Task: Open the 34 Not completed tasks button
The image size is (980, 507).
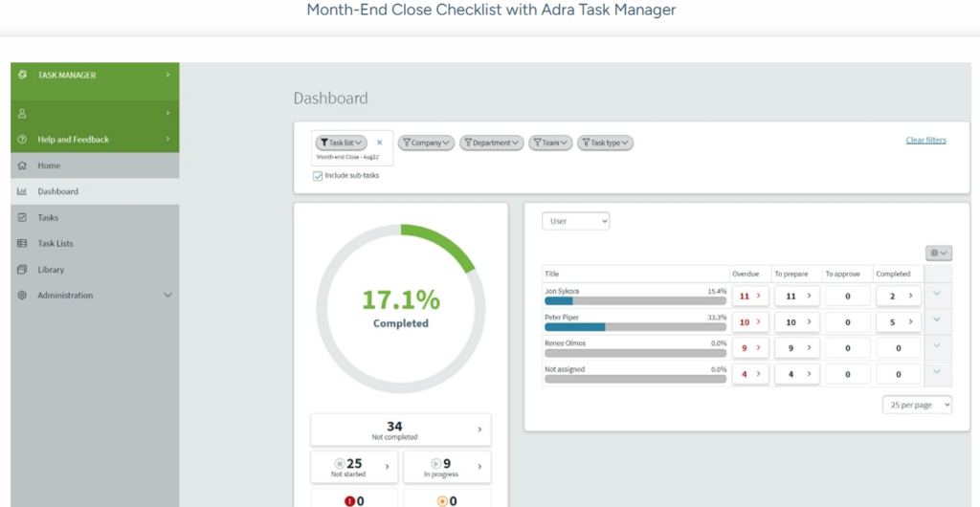Action: click(x=400, y=430)
